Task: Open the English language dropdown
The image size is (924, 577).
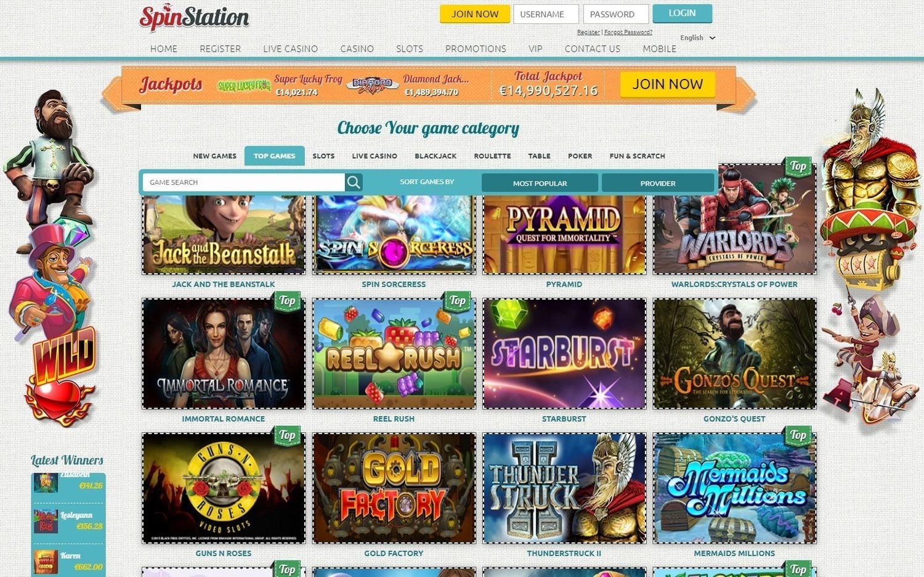Action: (x=697, y=38)
